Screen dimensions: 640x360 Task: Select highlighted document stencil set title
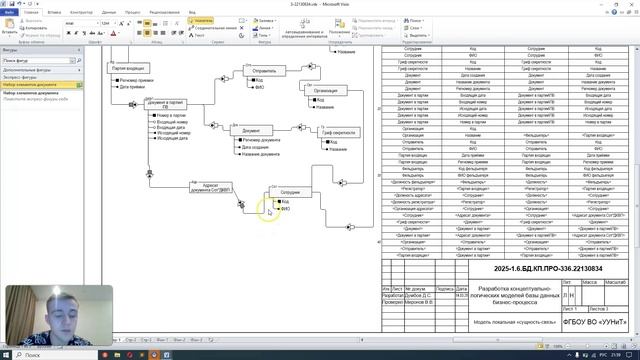tap(42, 85)
